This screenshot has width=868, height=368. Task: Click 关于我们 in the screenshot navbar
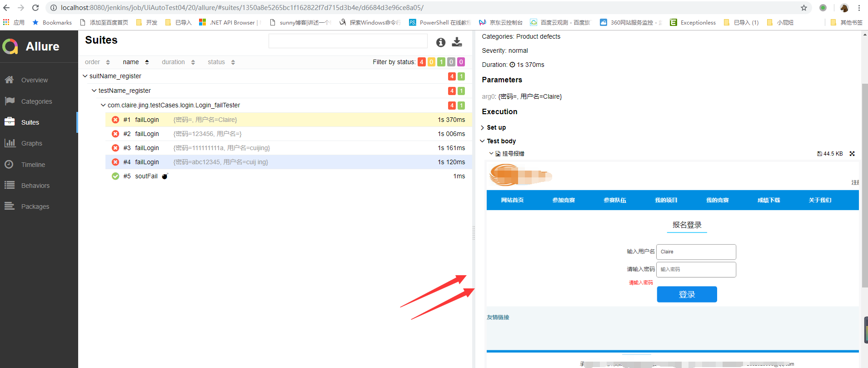coord(820,200)
